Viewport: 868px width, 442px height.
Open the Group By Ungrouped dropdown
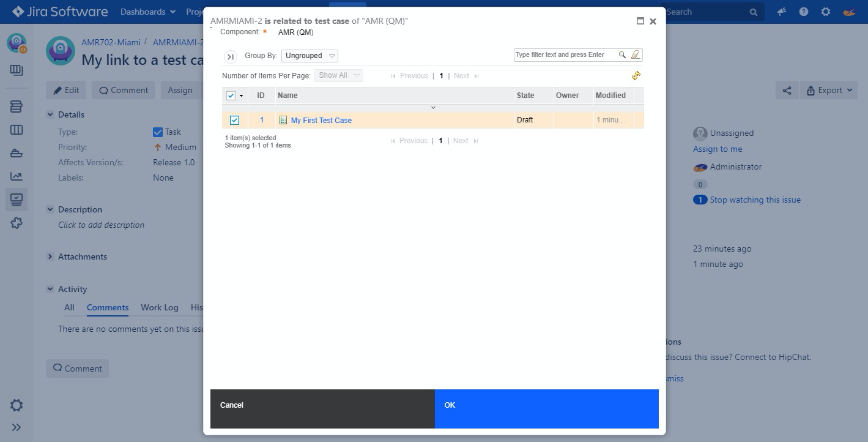coord(310,56)
